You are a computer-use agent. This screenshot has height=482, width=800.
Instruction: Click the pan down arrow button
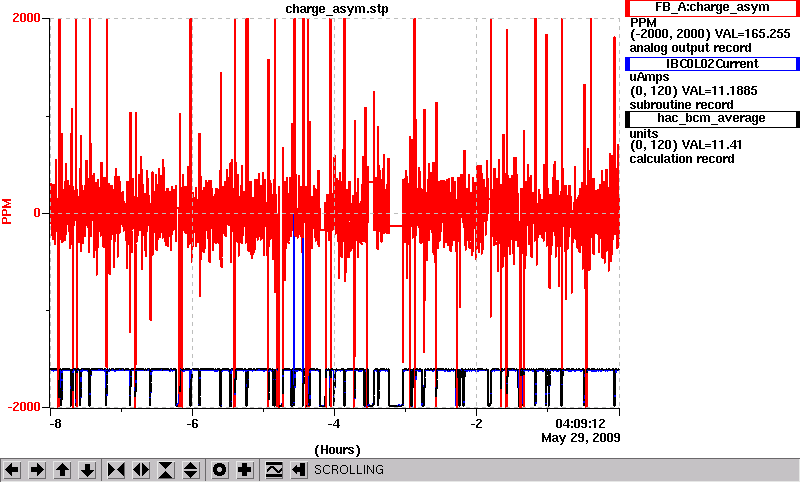87,470
